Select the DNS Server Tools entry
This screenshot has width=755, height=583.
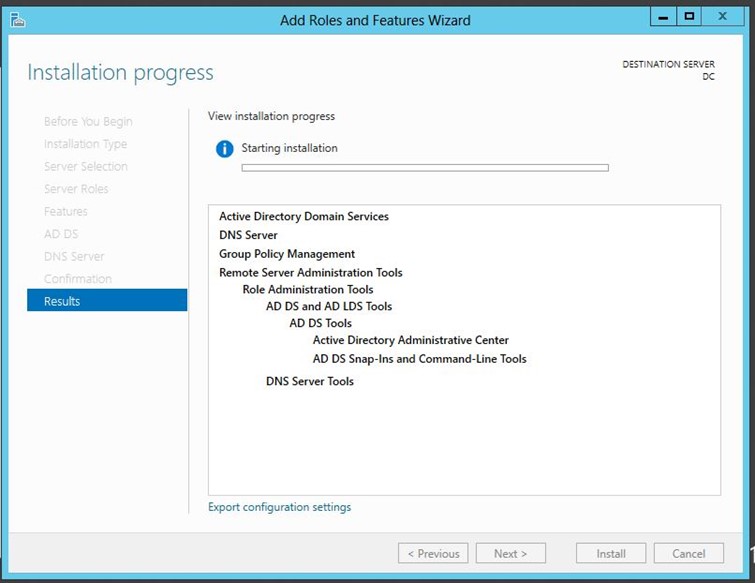click(x=310, y=381)
